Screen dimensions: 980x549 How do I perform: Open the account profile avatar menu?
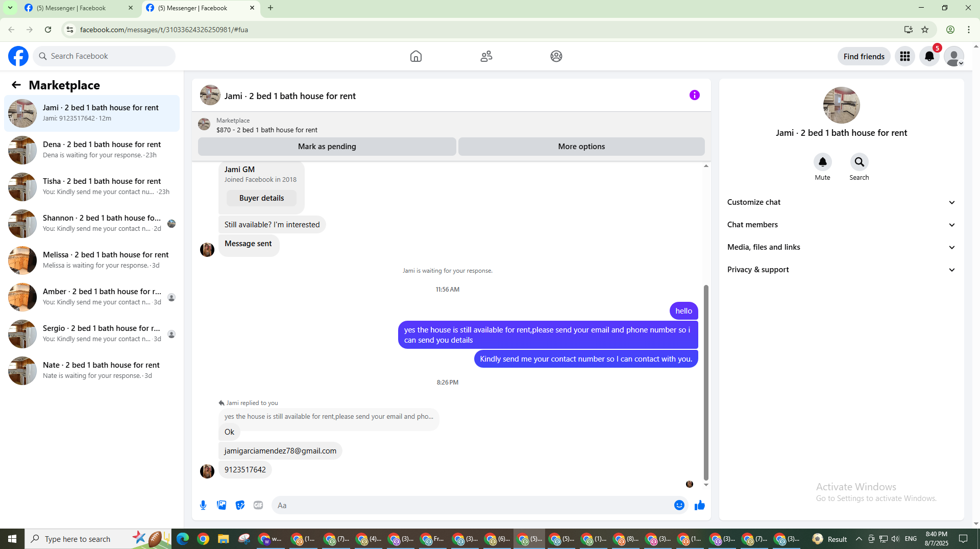(x=953, y=56)
